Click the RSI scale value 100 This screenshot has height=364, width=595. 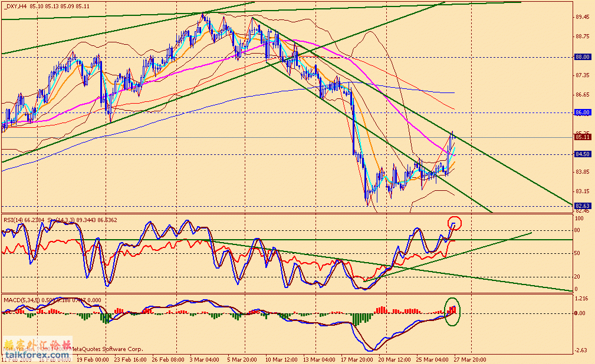pyautogui.click(x=579, y=219)
